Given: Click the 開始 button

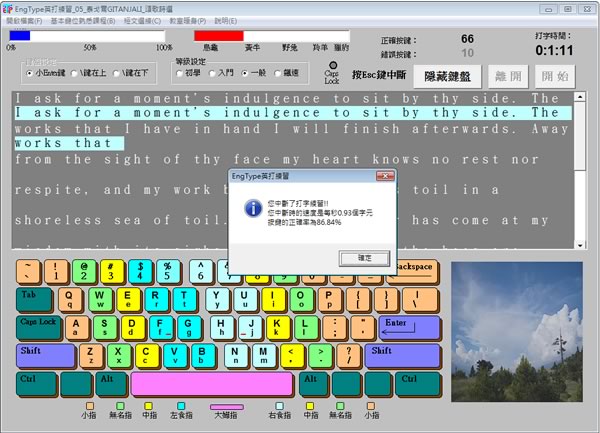Looking at the screenshot, I should pos(554,77).
